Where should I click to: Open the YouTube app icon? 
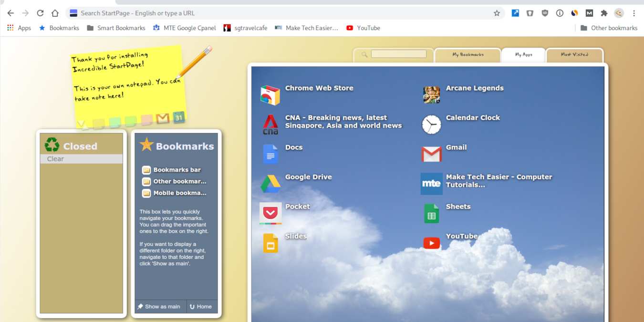click(431, 242)
